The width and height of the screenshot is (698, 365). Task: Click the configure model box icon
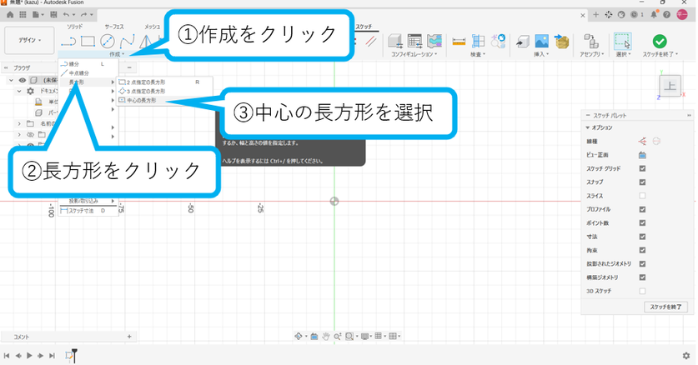[x=395, y=41]
